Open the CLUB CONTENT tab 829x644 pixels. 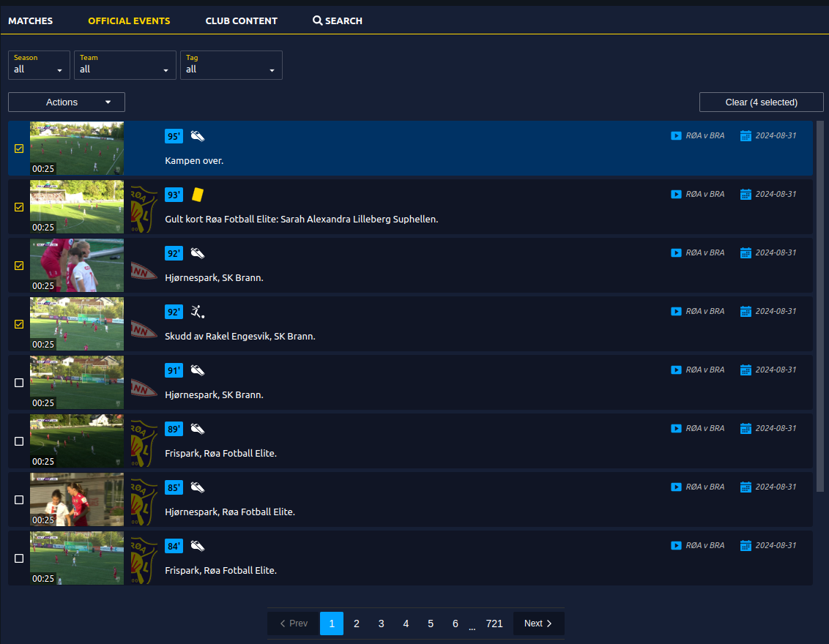pyautogui.click(x=241, y=20)
